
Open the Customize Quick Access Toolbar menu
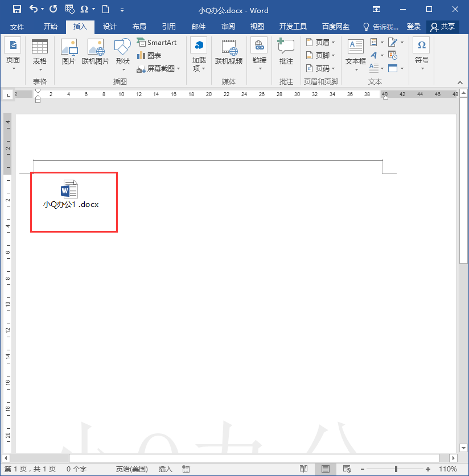tap(122, 10)
